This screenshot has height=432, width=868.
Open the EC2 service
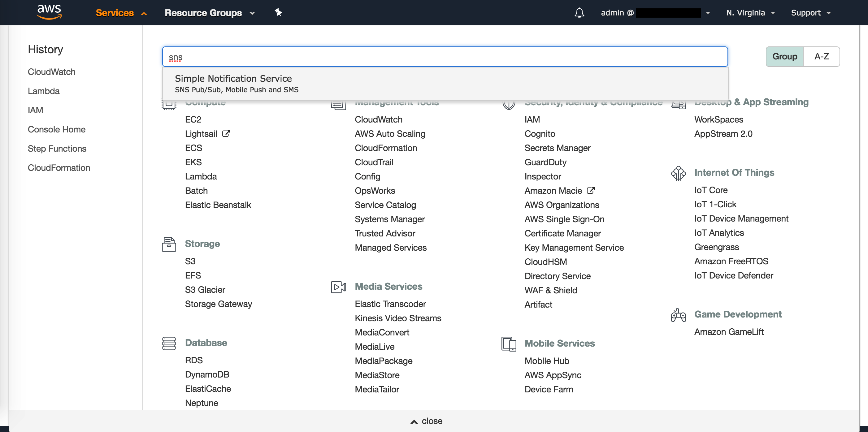193,119
